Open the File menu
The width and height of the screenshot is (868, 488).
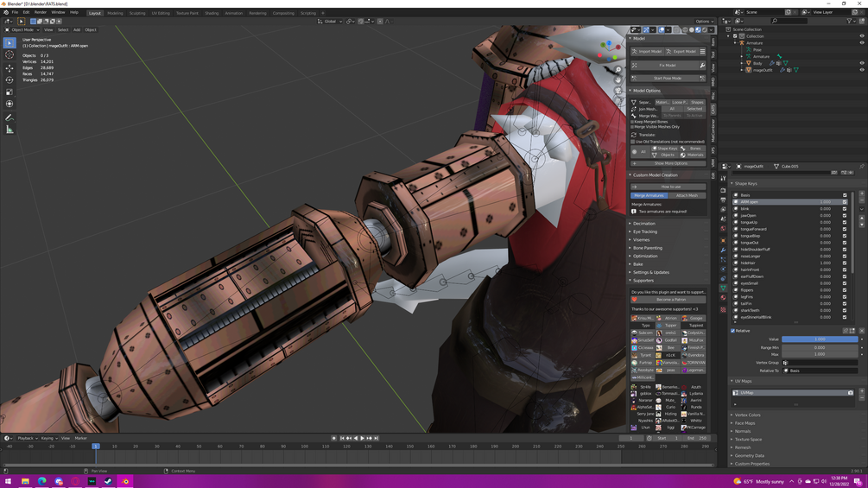[15, 12]
